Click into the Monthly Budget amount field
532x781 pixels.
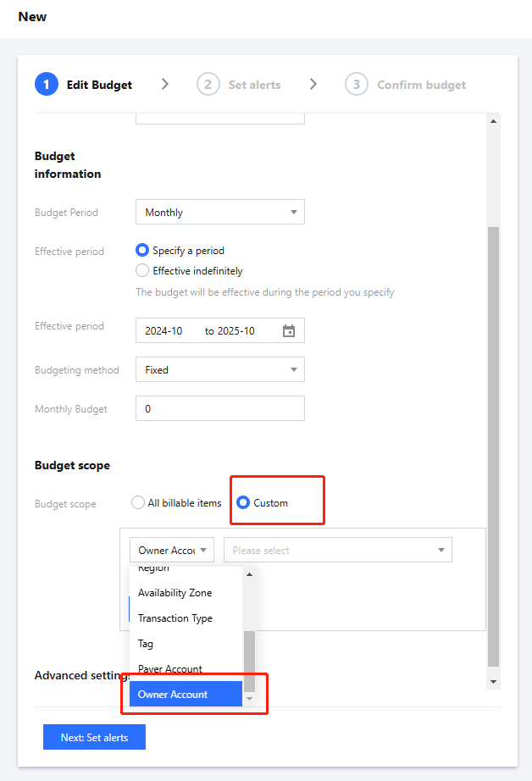(x=219, y=409)
